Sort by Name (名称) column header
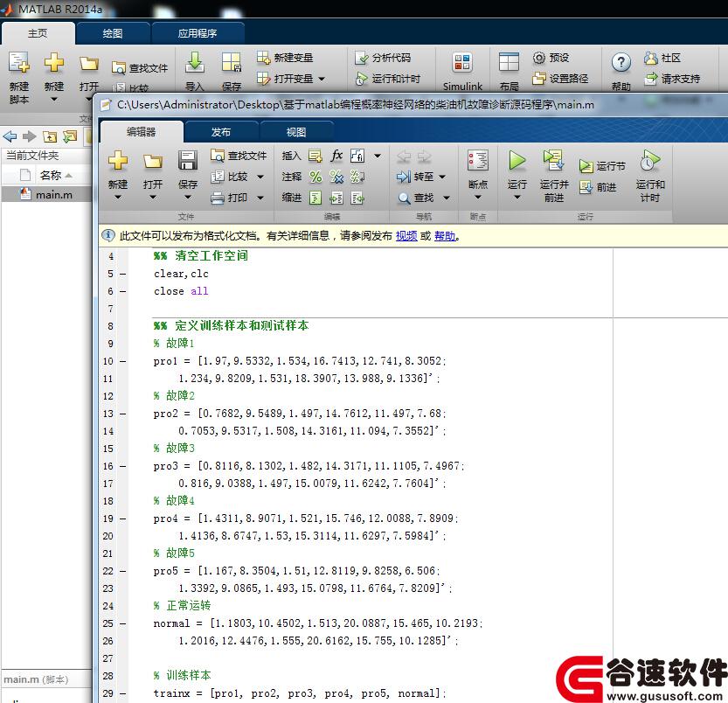Screen dimensions: 728x703 50,175
